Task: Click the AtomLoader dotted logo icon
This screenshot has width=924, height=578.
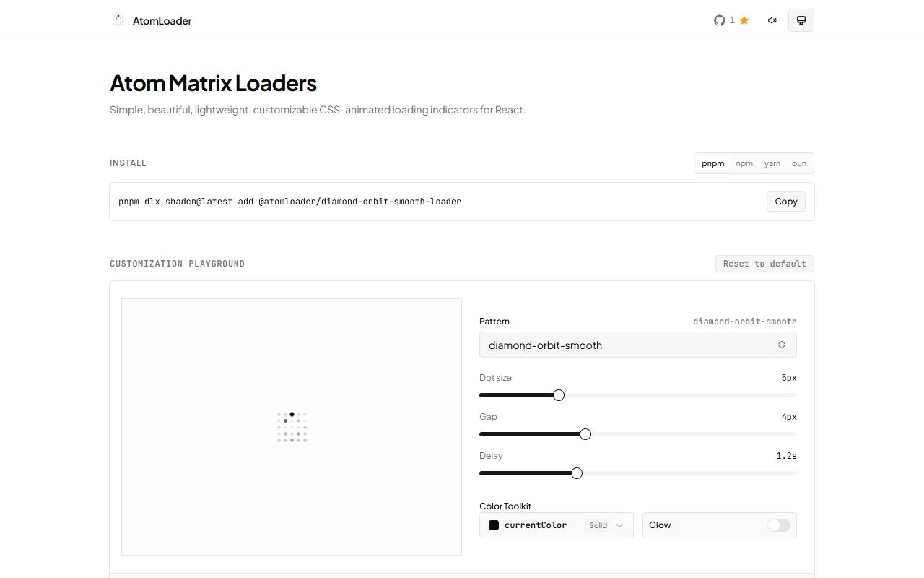Action: [118, 20]
